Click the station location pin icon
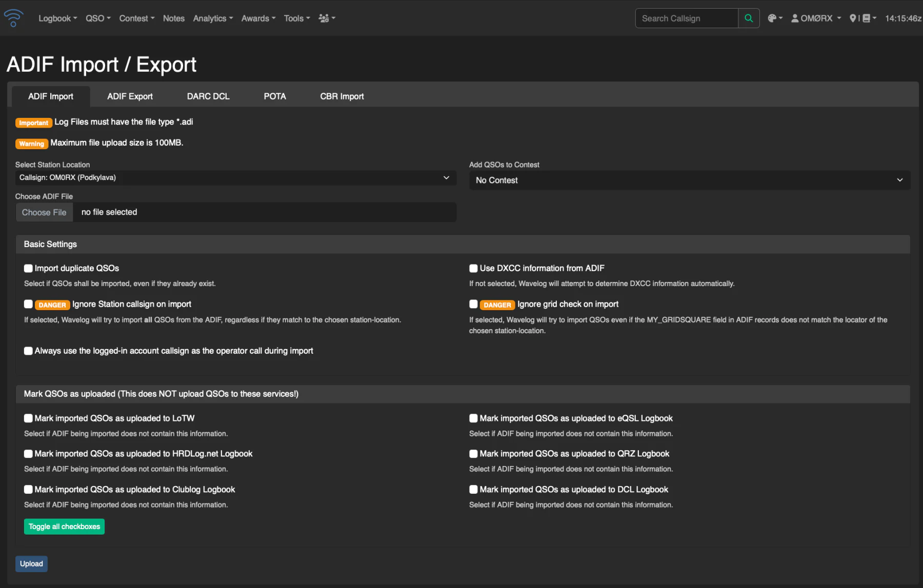Image resolution: width=923 pixels, height=588 pixels. point(853,18)
